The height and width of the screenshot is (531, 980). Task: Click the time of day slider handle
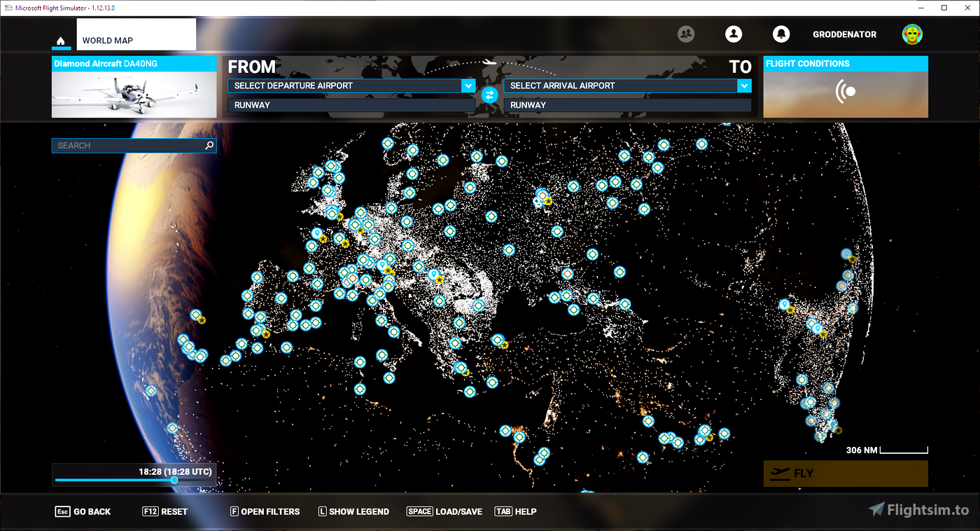tap(174, 480)
